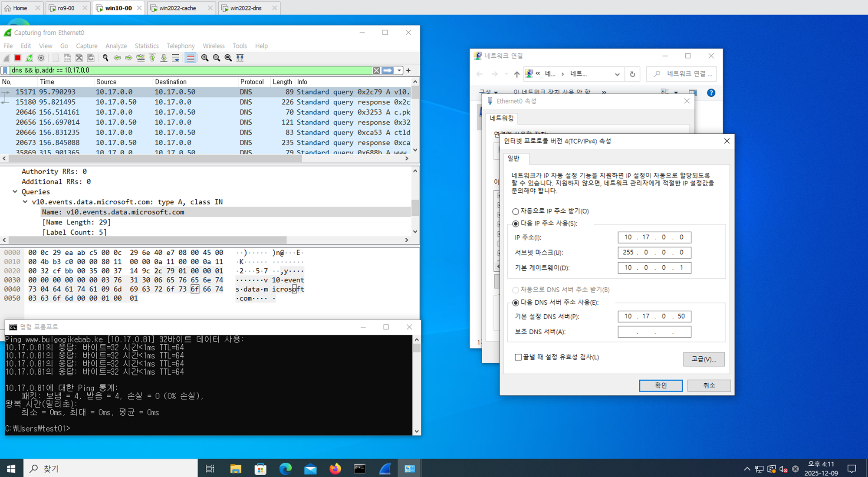Open the Statistics menu
Image resolution: width=868 pixels, height=477 pixels.
click(x=146, y=46)
